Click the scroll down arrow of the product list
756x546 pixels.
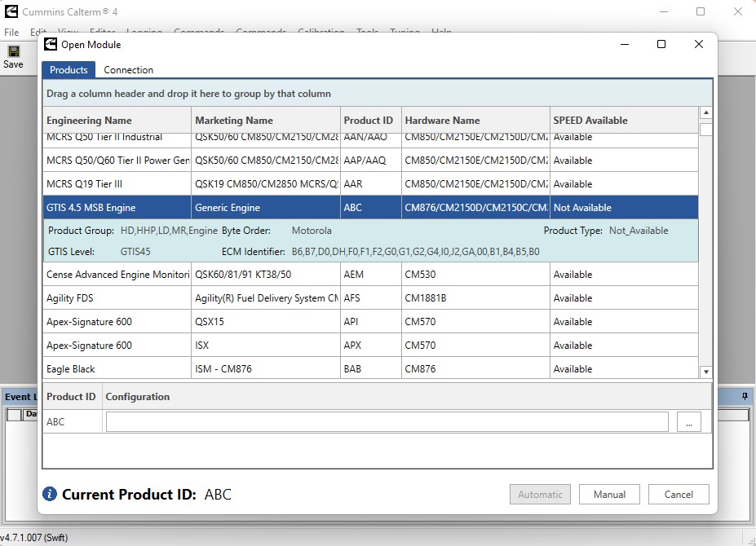(x=706, y=372)
